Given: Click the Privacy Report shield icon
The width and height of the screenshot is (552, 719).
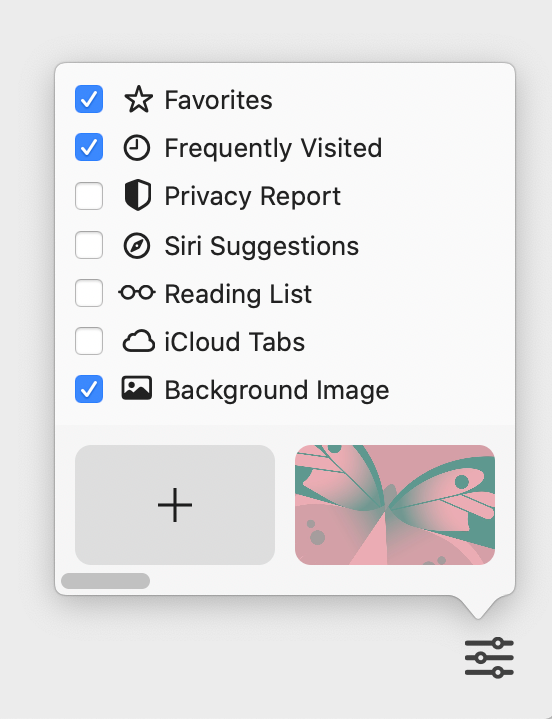Looking at the screenshot, I should [138, 195].
